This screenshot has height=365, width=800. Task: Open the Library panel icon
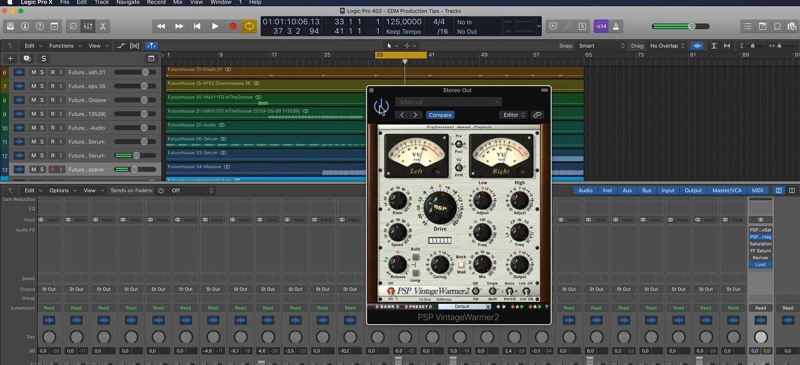(10, 26)
